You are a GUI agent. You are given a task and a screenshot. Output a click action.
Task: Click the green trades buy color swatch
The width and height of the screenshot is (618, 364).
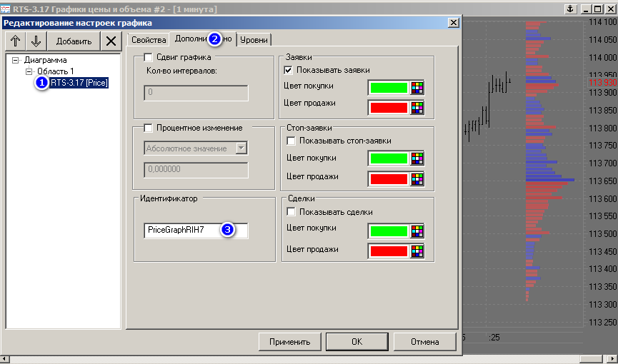[389, 231]
